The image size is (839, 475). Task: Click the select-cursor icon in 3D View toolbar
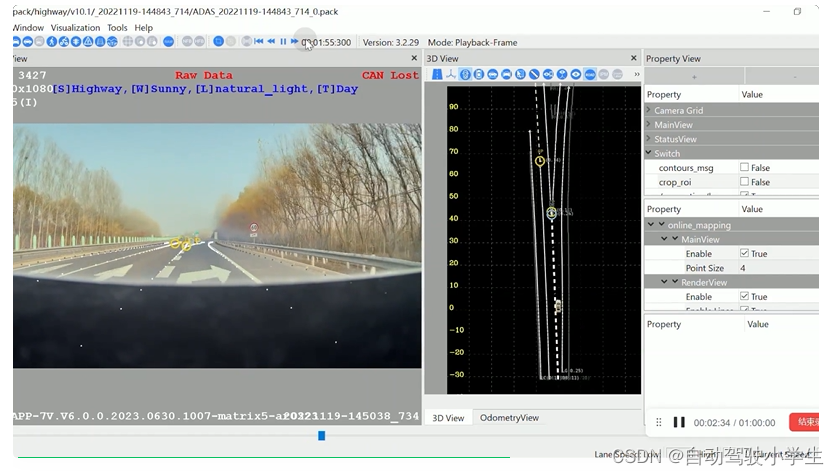(x=520, y=74)
